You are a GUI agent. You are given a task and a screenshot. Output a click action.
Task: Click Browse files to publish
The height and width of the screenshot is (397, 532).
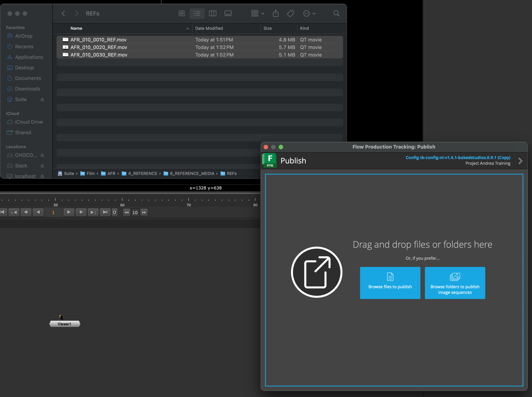pyautogui.click(x=390, y=283)
